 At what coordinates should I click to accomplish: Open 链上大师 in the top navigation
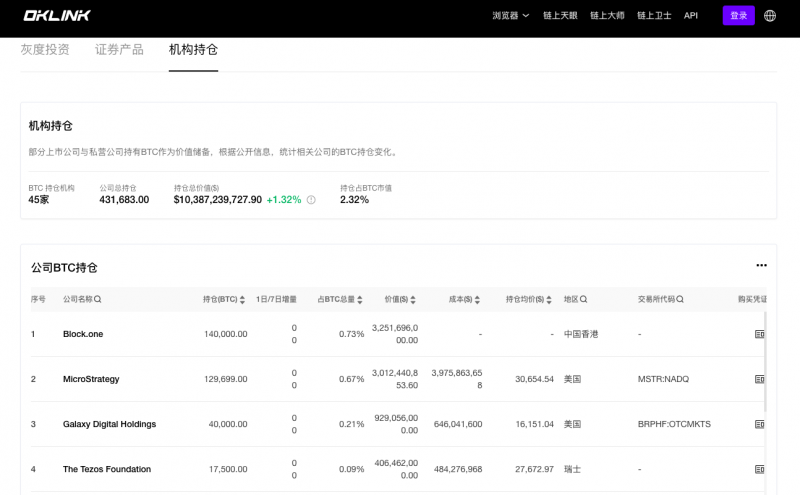tap(607, 15)
